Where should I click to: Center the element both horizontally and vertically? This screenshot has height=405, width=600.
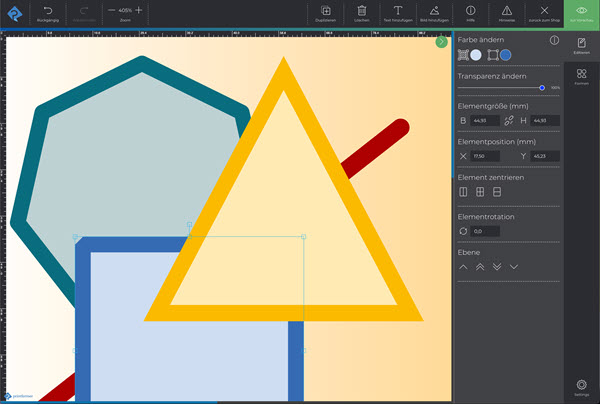(480, 192)
